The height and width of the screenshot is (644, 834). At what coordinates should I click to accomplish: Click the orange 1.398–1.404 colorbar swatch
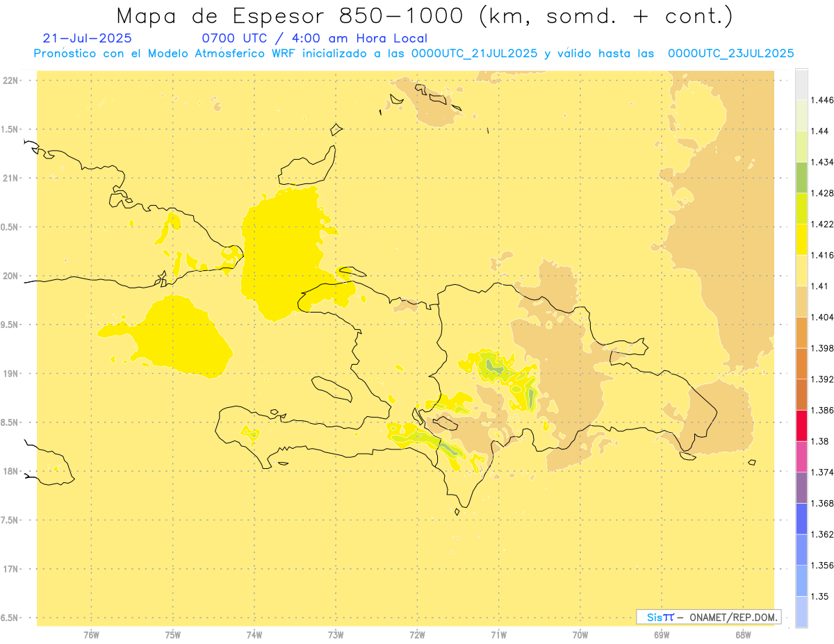[801, 332]
